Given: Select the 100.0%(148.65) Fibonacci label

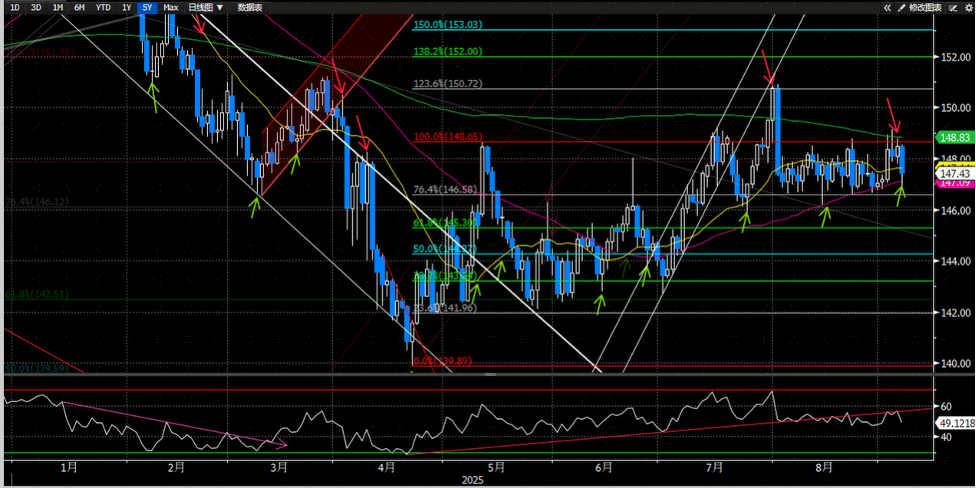Looking at the screenshot, I should click(x=448, y=136).
